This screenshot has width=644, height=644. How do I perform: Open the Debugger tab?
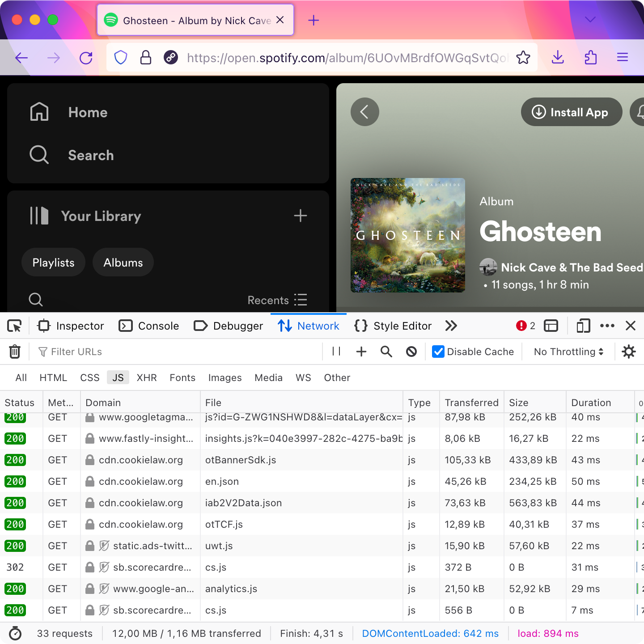pos(229,326)
